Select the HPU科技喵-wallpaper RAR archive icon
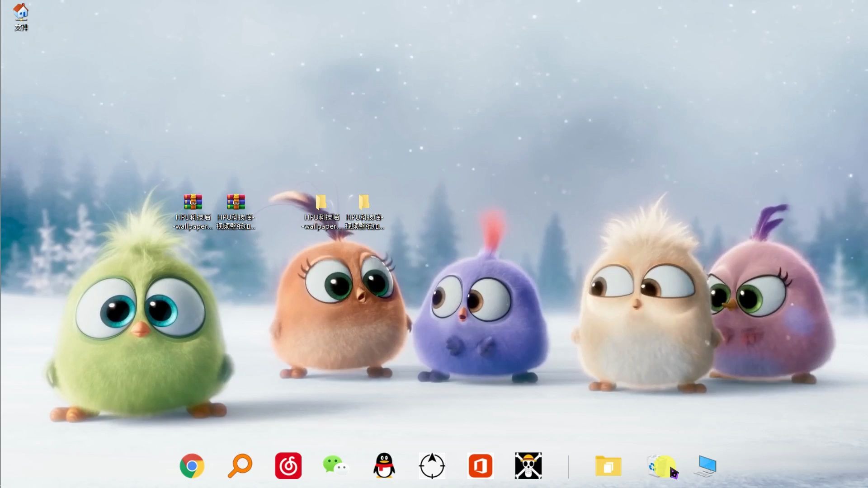This screenshot has height=488, width=868. pos(193,202)
